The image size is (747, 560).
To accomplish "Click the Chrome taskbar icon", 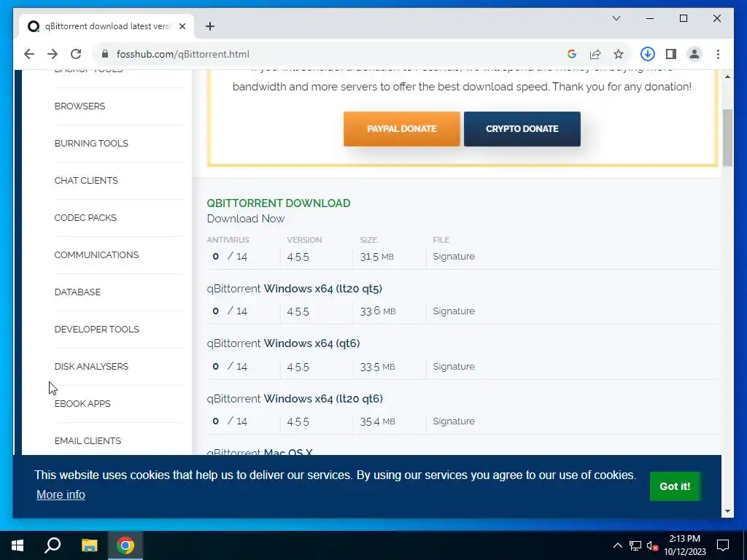I will click(x=125, y=545).
